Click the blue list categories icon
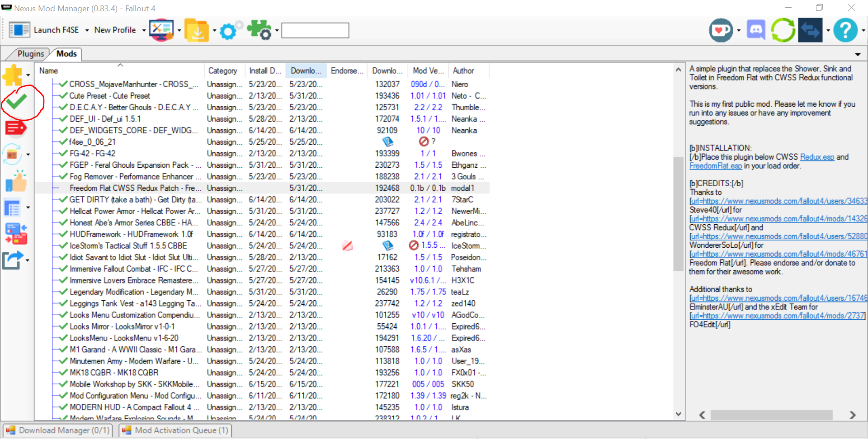Viewport: 868px width, 439px height. coord(13,208)
